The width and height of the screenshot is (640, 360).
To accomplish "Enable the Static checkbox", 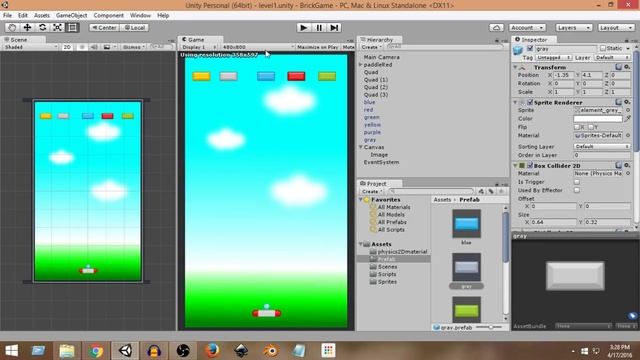I will 602,48.
